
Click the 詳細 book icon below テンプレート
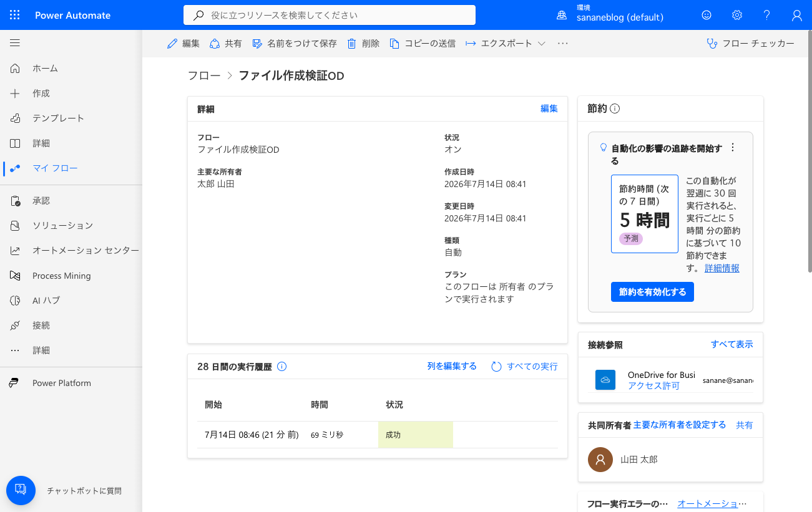click(x=15, y=143)
